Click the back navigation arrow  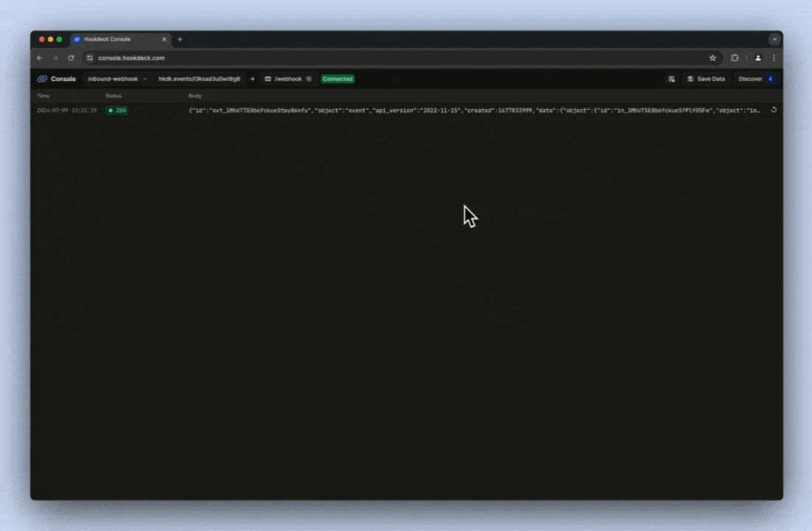[40, 58]
